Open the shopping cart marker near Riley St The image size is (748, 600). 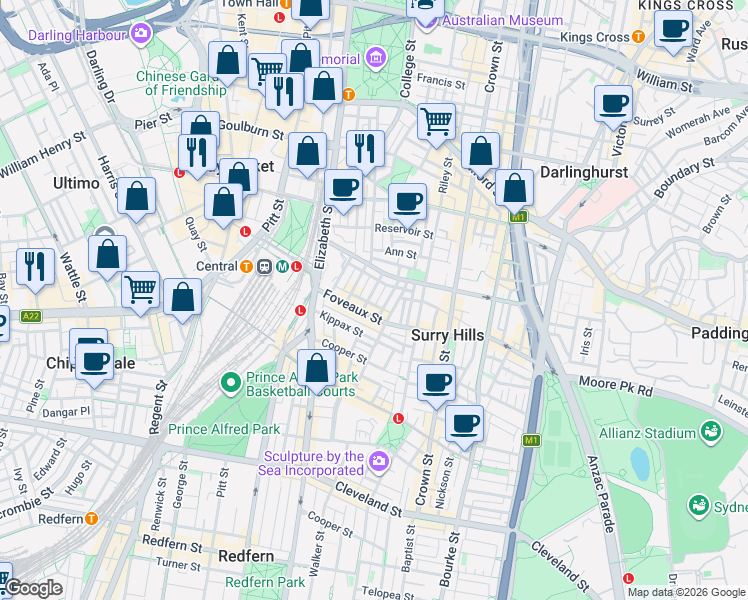[x=436, y=122]
